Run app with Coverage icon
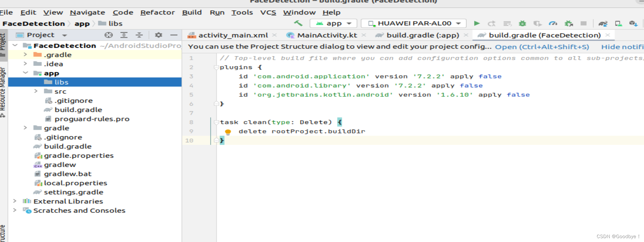The height and width of the screenshot is (242, 644). click(538, 23)
